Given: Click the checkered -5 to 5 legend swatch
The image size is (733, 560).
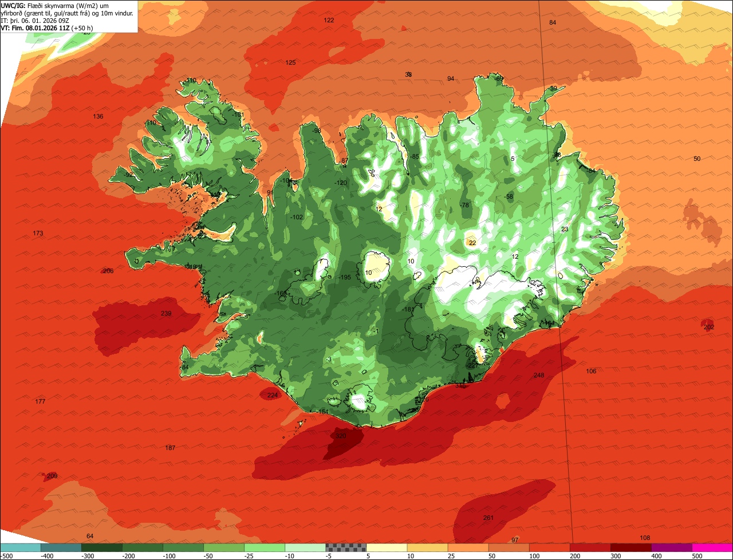Looking at the screenshot, I should pos(346,547).
